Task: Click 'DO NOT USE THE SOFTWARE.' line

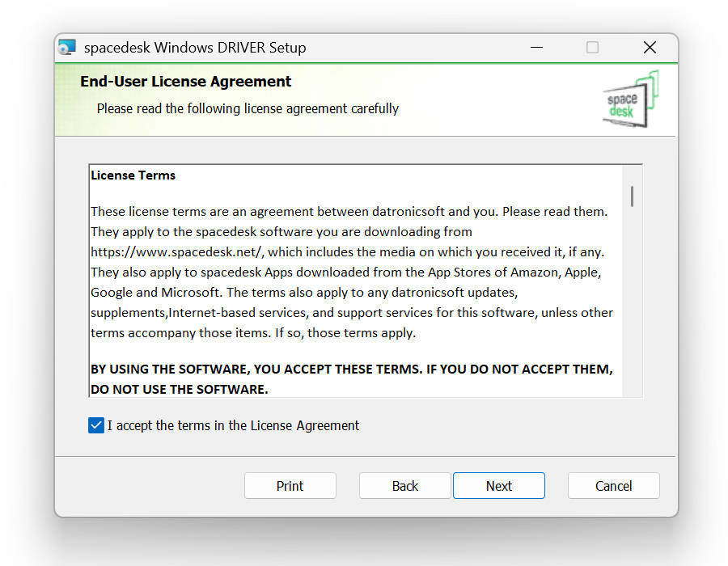Action: tap(180, 389)
